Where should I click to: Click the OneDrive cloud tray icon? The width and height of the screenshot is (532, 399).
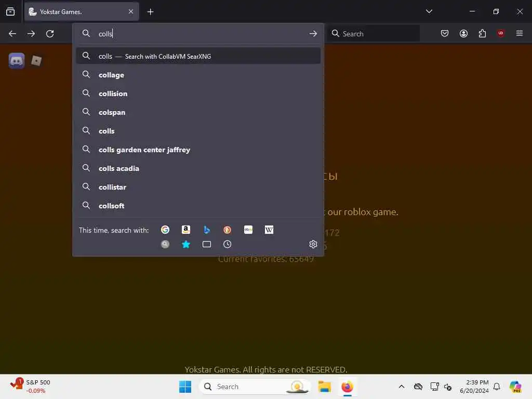point(418,387)
